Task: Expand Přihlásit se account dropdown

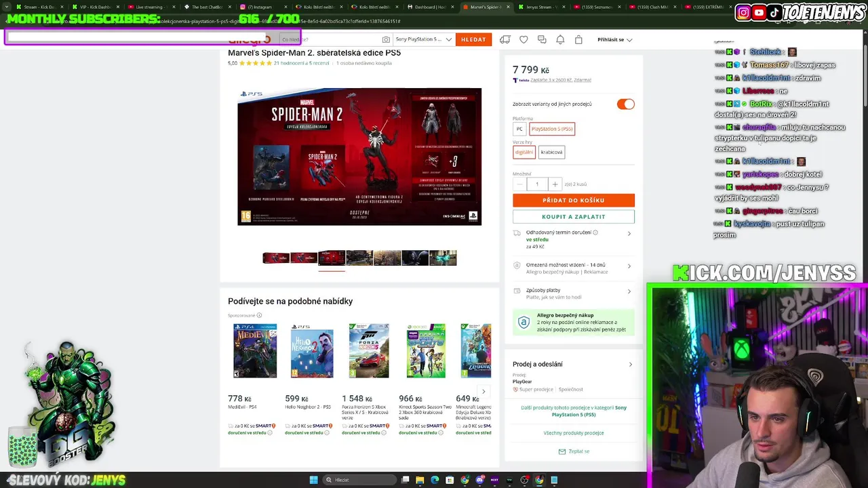Action: coord(614,39)
